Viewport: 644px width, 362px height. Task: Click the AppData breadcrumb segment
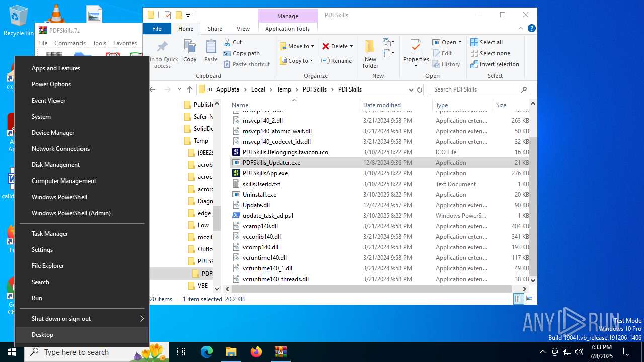228,89
